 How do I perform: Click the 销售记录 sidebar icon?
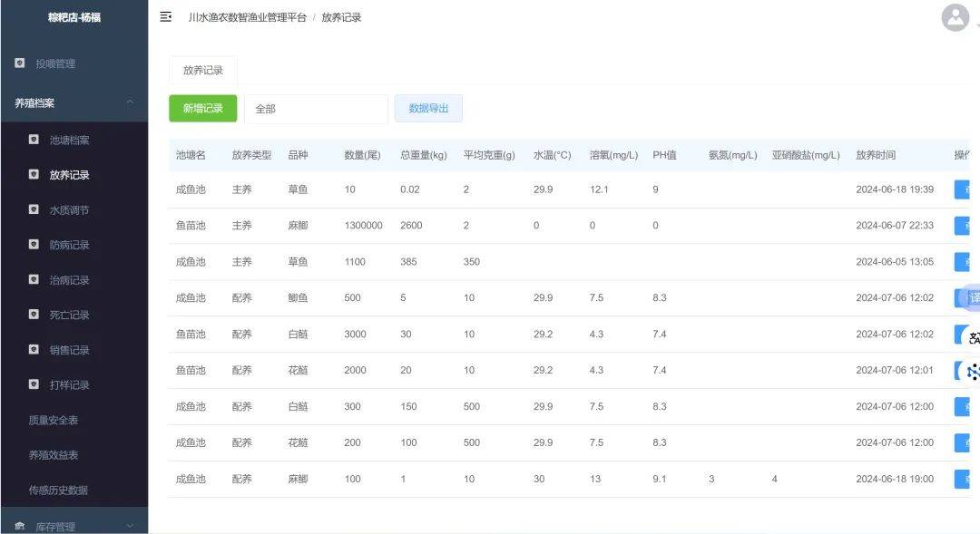(34, 350)
